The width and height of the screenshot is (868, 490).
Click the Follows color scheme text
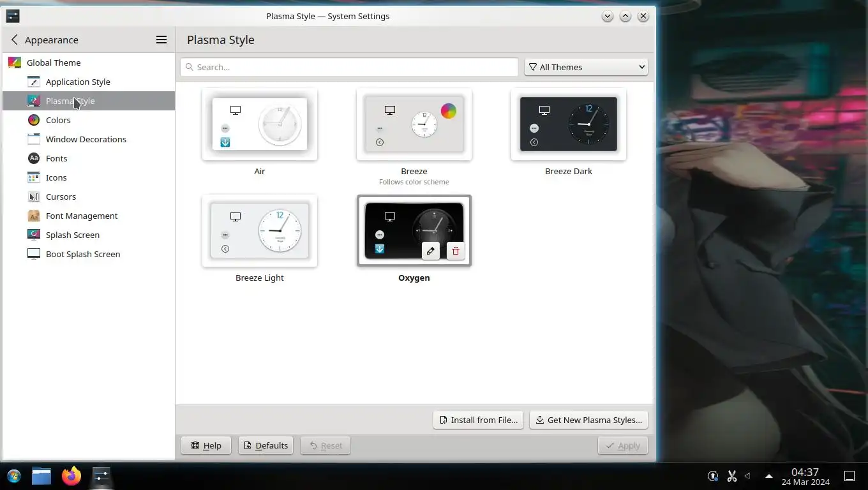(414, 182)
